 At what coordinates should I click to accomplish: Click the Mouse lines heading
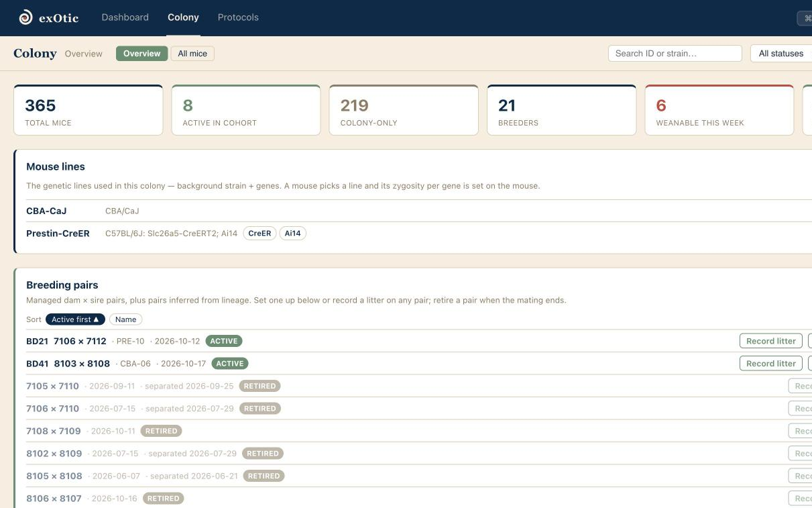[56, 166]
